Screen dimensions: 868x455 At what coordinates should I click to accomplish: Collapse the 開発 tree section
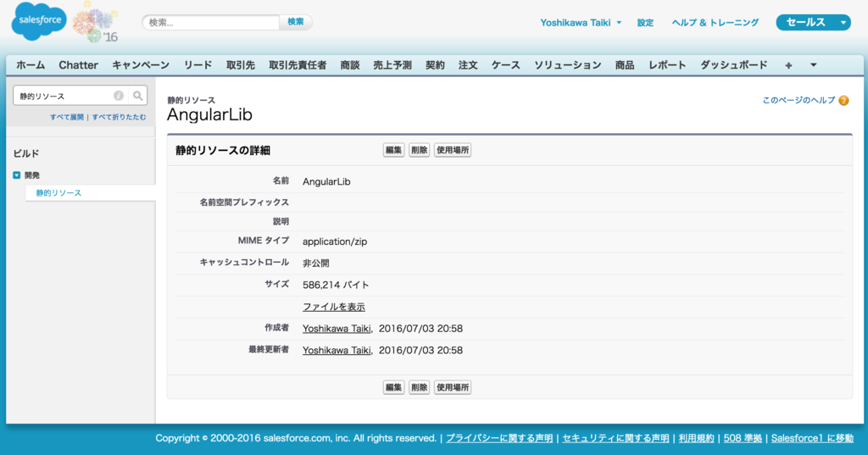(x=17, y=175)
